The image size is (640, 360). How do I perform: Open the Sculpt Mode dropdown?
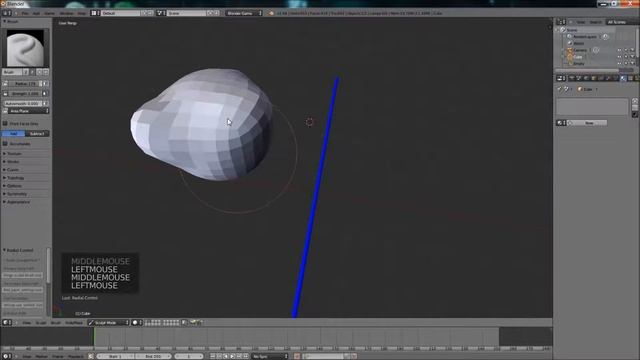coord(109,322)
